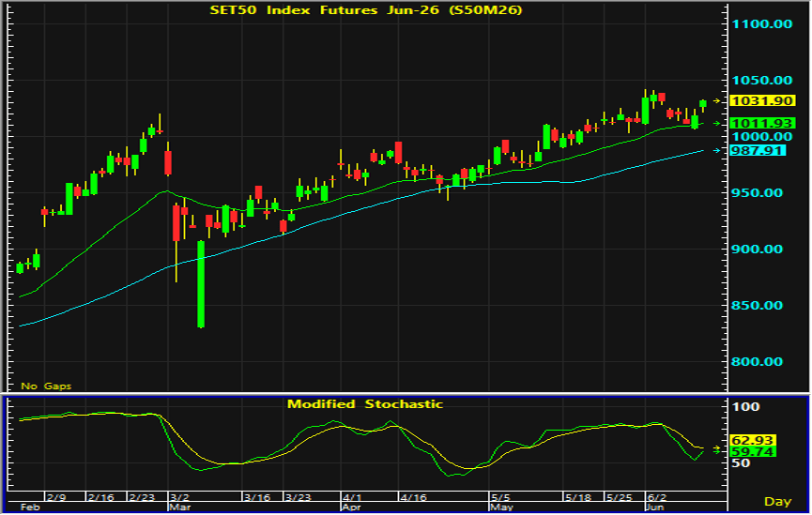Click the 4/1 date marker

[x=352, y=497]
